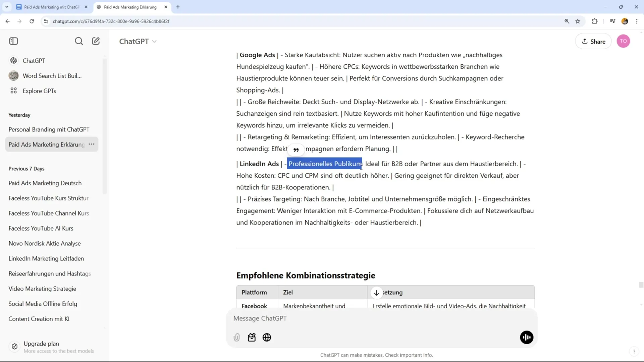Click the Share button

[593, 41]
